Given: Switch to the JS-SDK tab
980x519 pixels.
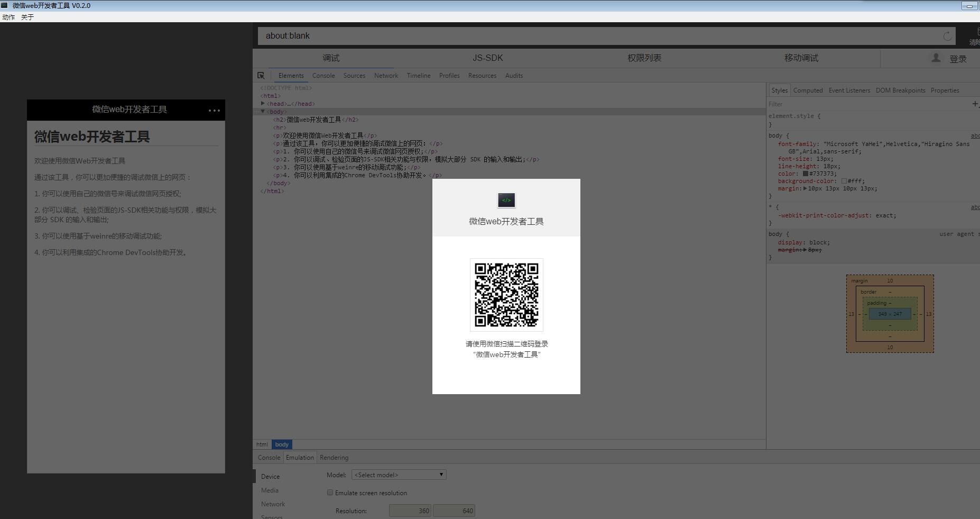Looking at the screenshot, I should pyautogui.click(x=487, y=58).
